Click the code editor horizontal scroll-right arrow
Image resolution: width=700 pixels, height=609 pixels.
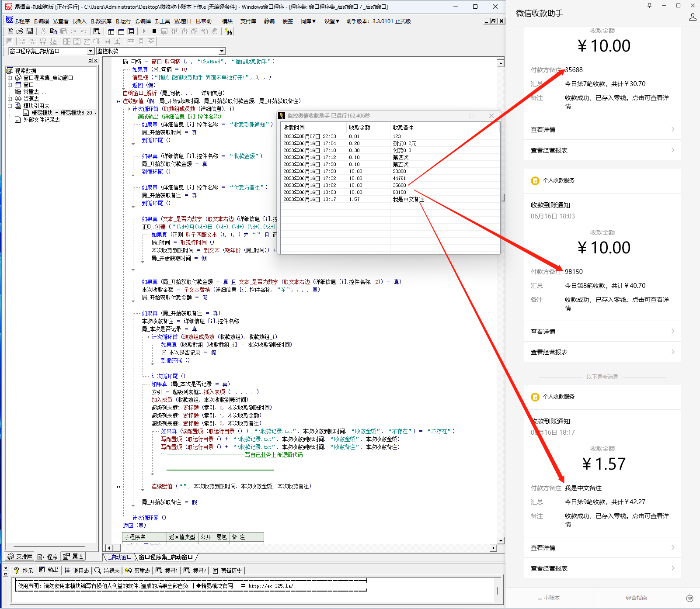(x=494, y=548)
